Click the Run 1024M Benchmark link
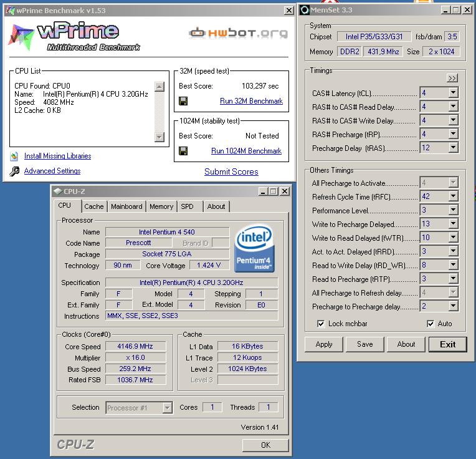The width and height of the screenshot is (476, 459). [x=247, y=151]
